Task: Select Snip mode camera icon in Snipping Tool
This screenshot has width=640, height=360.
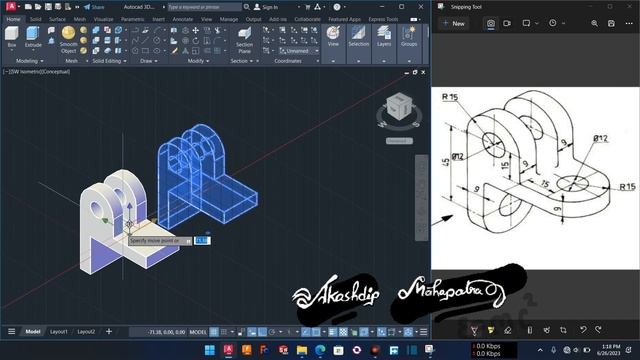Action: point(491,23)
